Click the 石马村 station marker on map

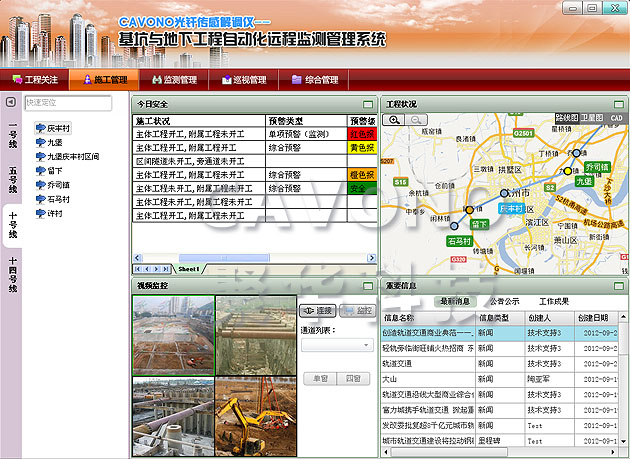coord(459,241)
